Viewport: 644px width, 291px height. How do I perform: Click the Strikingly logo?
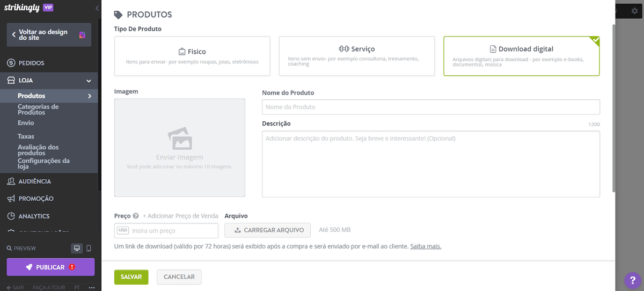pos(22,8)
